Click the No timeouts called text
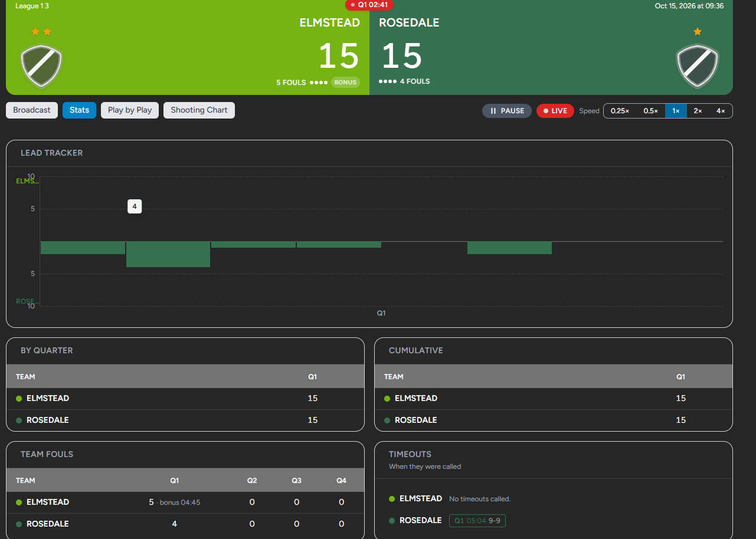The width and height of the screenshot is (756, 539). click(480, 499)
